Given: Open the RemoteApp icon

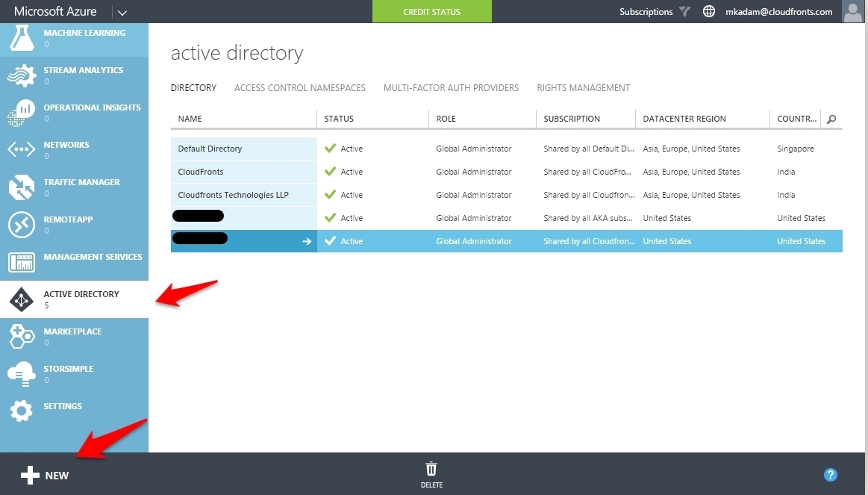Looking at the screenshot, I should 22,225.
